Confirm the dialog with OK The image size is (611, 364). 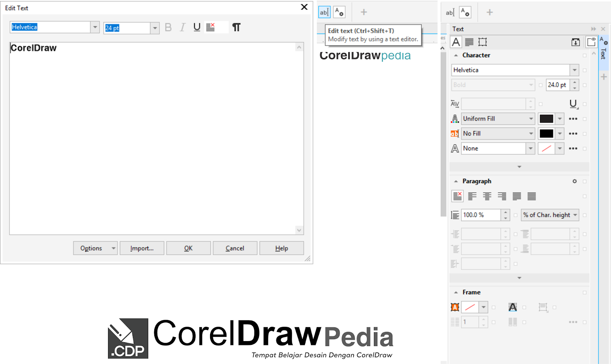click(x=189, y=248)
